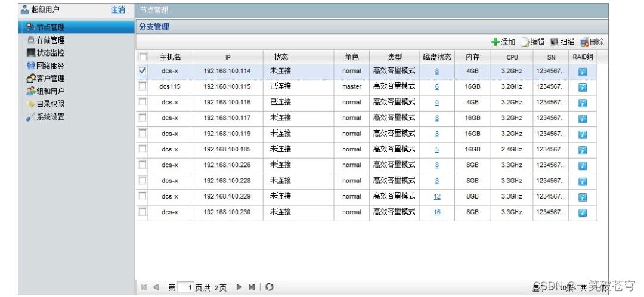Viewport: 644px width, 297px height.
Task: Click the 编辑 (edit) toolbar button
Action: 533,42
